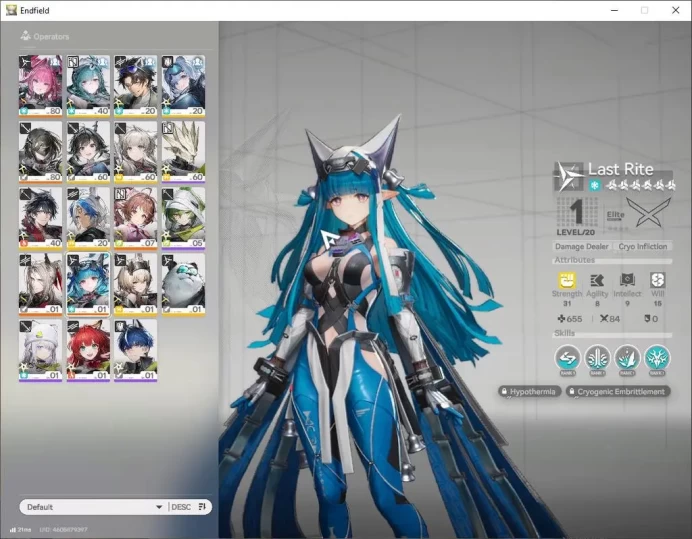Choose the spiky white-haired operator at level 60
The image size is (692, 539).
(x=183, y=152)
